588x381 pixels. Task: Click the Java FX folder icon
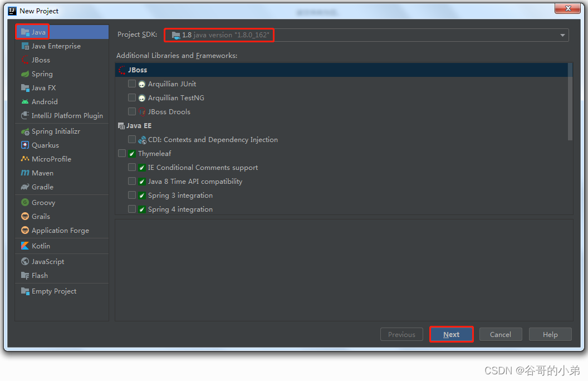click(x=25, y=88)
